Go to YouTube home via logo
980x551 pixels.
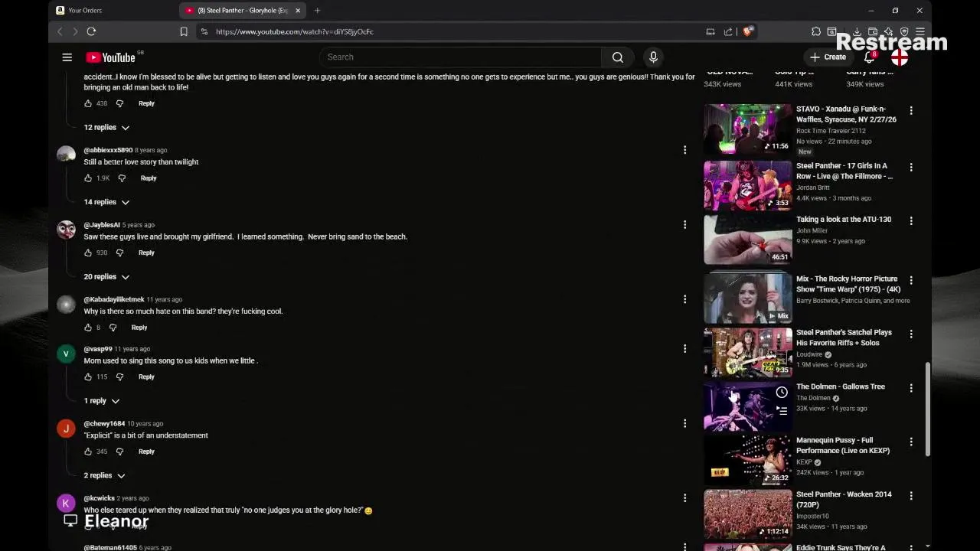click(x=111, y=57)
